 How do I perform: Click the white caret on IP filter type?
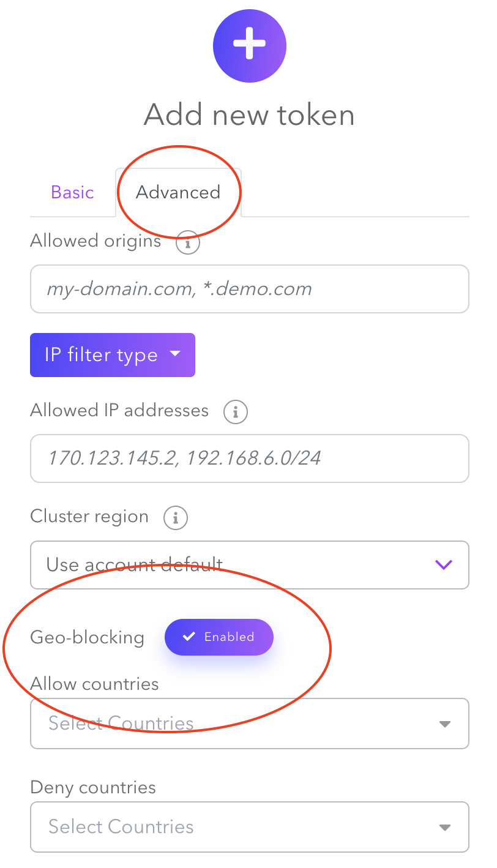(175, 354)
